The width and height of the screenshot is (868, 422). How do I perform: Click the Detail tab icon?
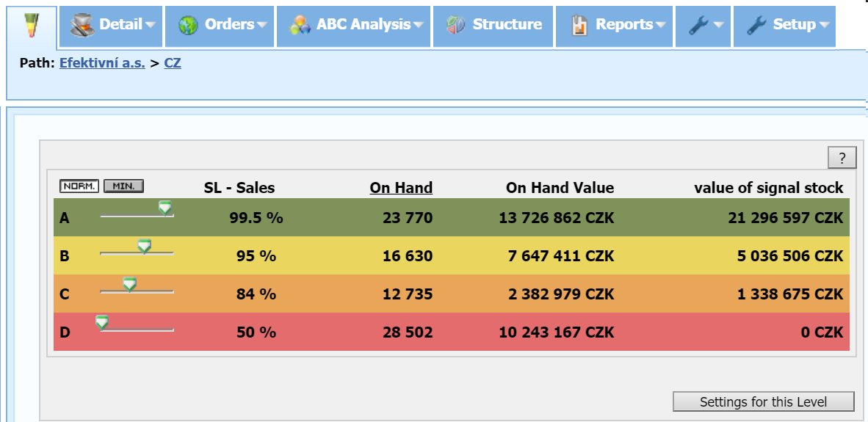[82, 25]
